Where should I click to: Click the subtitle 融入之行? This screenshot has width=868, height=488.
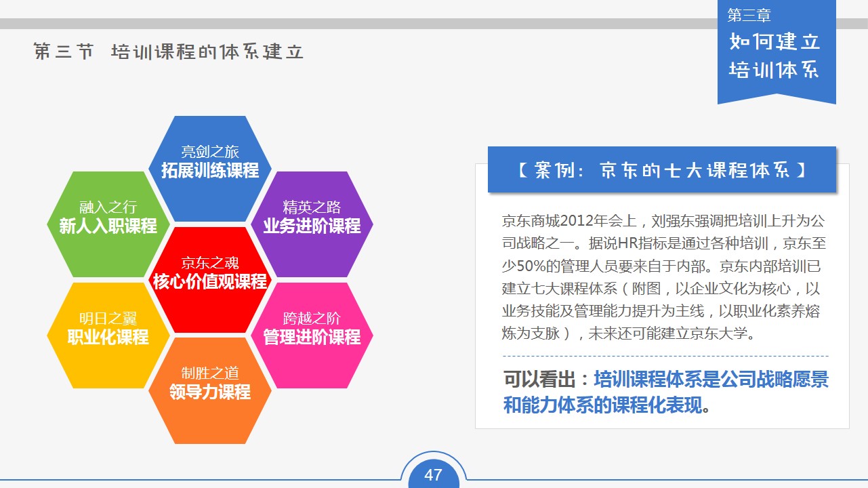pyautogui.click(x=108, y=207)
